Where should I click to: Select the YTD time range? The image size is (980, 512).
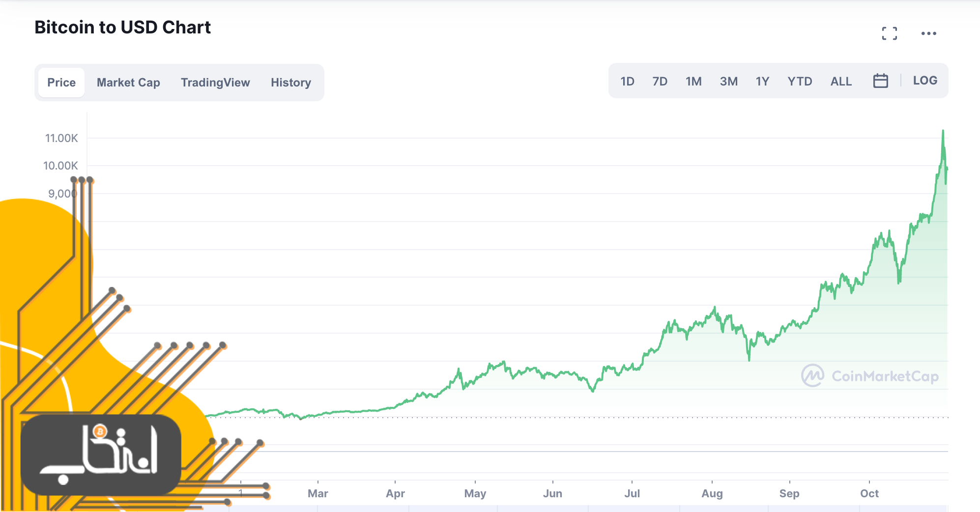click(800, 81)
